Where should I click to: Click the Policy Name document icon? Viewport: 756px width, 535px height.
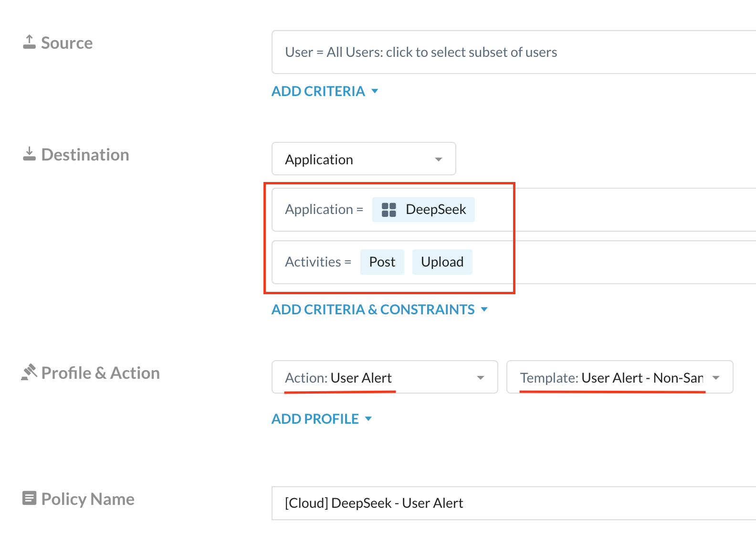29,498
